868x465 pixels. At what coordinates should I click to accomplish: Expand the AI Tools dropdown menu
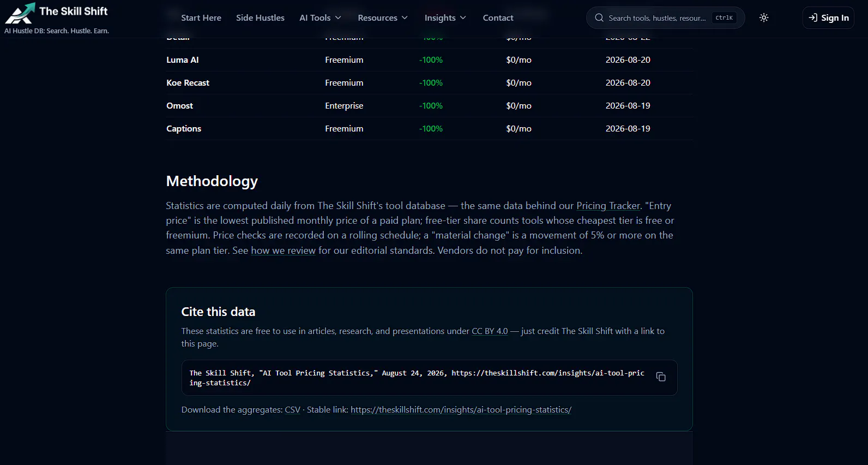pos(321,17)
